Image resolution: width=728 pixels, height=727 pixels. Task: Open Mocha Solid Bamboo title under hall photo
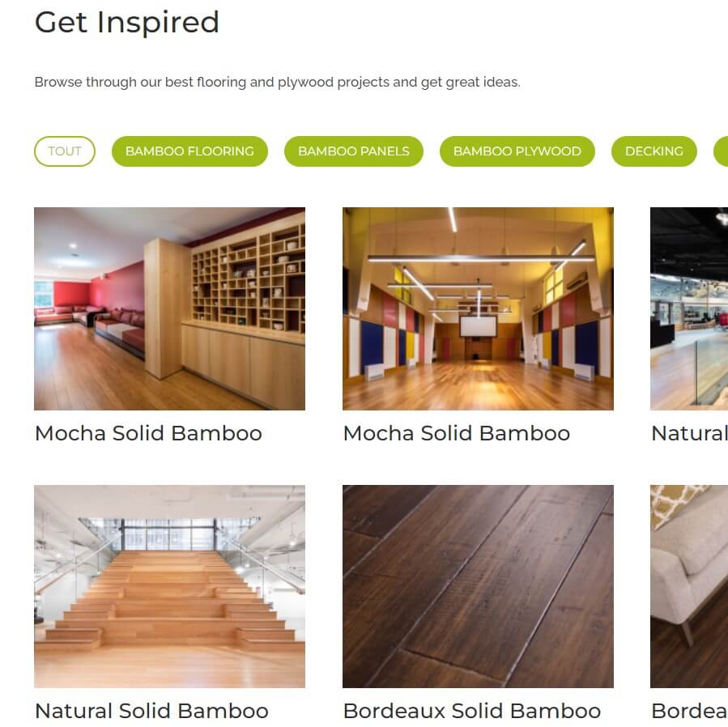[x=457, y=434]
